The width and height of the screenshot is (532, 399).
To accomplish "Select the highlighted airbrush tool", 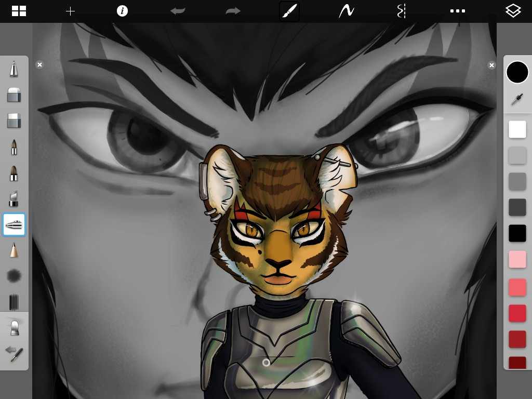I will pos(14,224).
